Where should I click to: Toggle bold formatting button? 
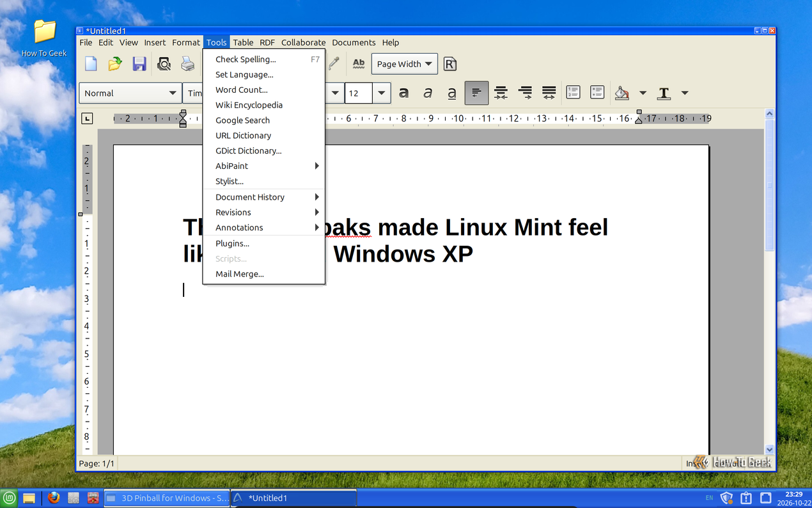(404, 93)
